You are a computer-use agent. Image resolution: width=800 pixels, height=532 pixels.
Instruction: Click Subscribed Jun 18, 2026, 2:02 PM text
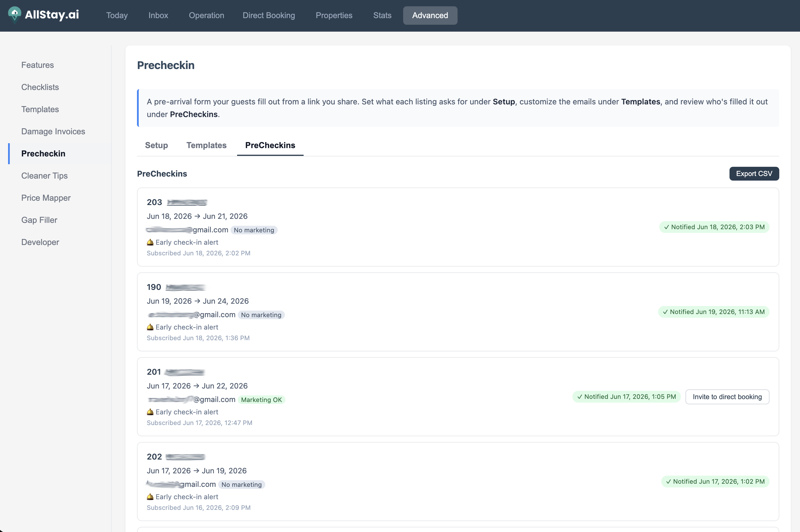click(198, 253)
